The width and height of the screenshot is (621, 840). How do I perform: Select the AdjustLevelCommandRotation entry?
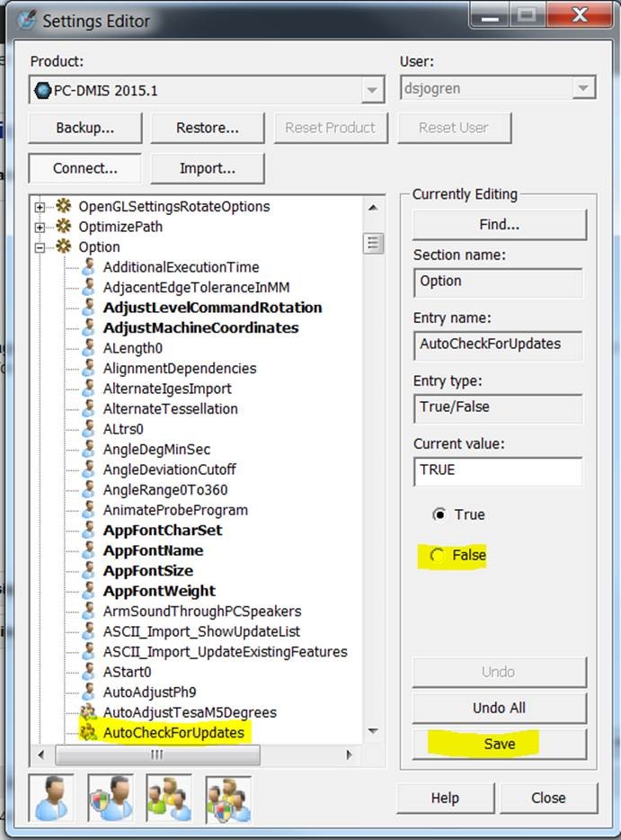212,308
